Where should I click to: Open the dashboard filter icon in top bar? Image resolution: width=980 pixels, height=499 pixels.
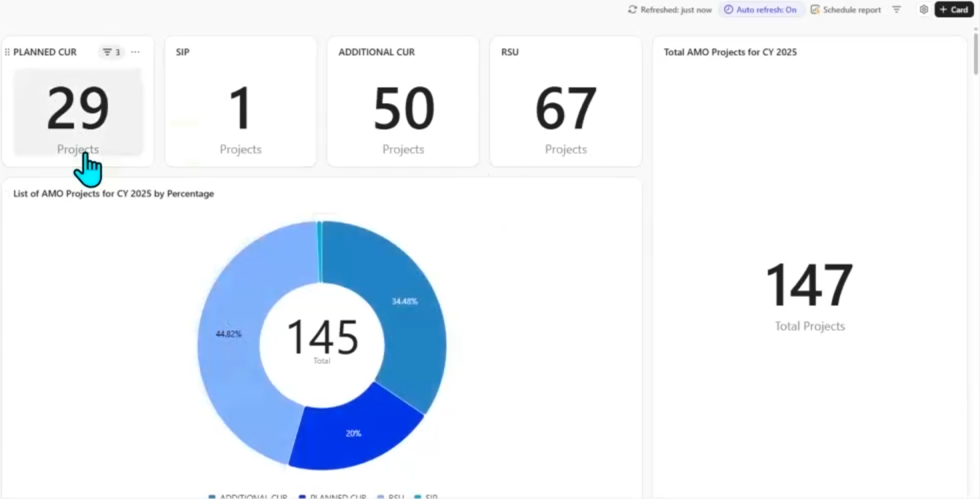point(897,10)
